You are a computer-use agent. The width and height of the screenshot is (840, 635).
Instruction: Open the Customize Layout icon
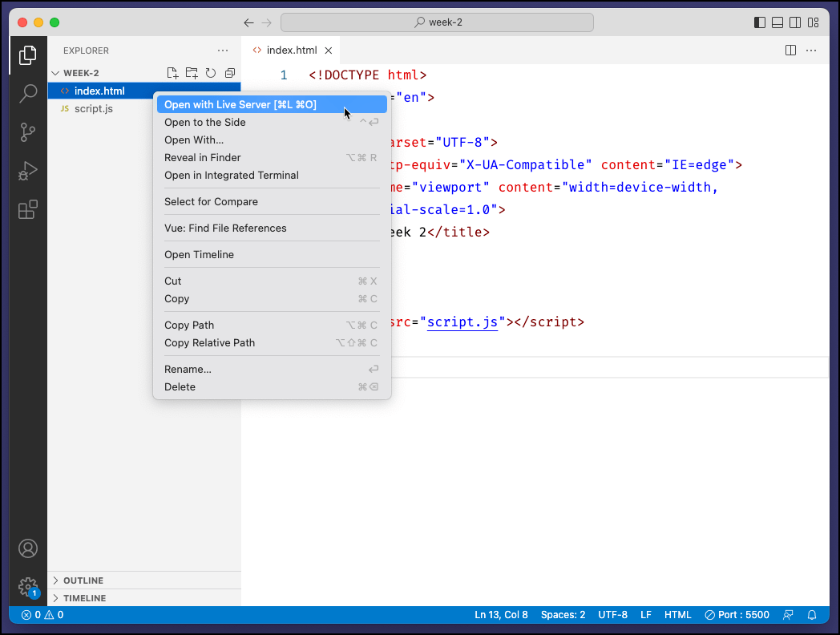pos(814,22)
